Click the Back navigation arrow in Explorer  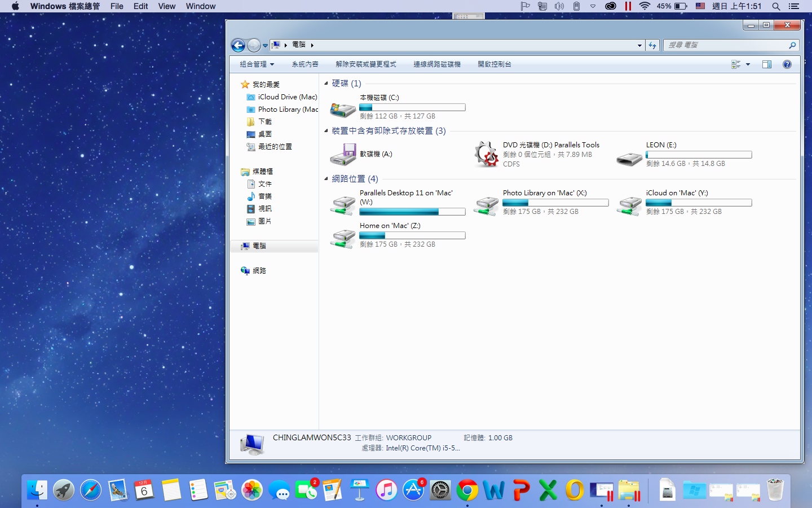pyautogui.click(x=238, y=45)
